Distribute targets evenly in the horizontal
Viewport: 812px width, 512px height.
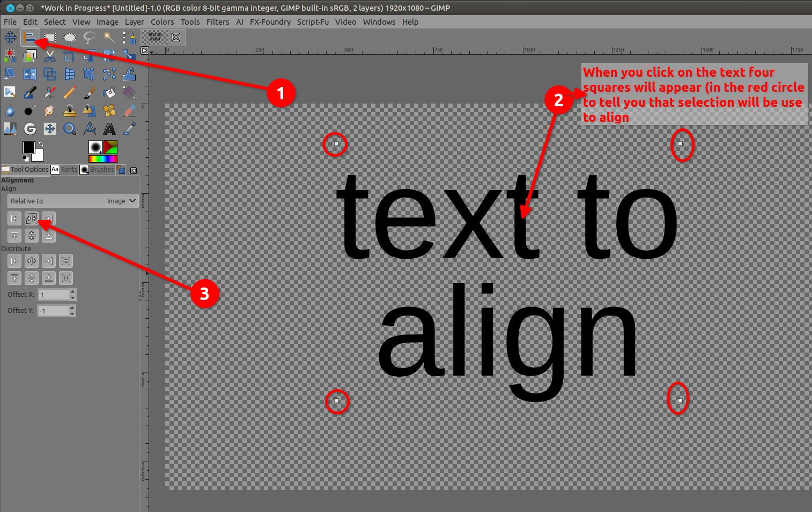66,261
